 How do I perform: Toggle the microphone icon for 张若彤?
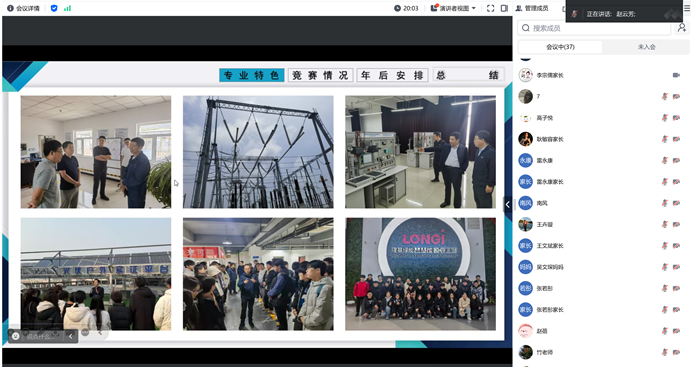[665, 288]
